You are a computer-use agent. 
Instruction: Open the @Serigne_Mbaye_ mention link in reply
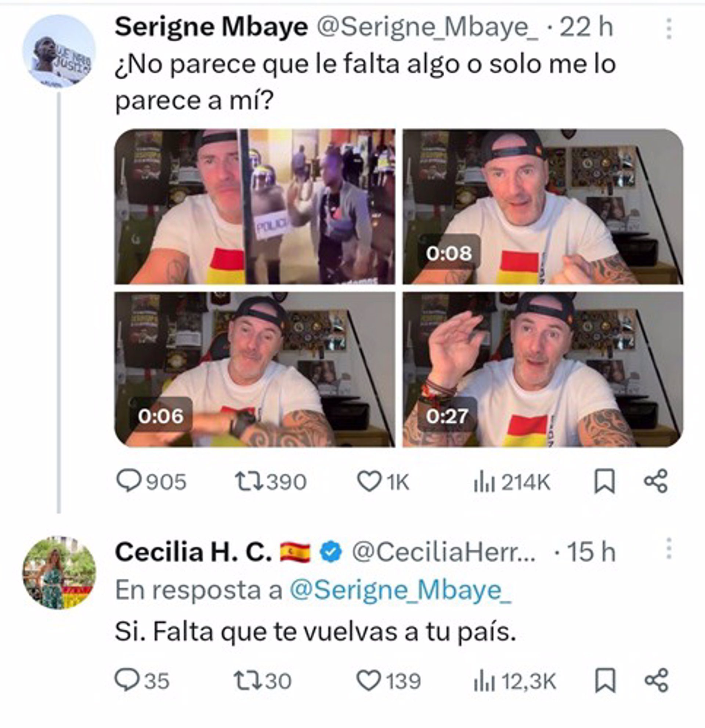pos(400,590)
